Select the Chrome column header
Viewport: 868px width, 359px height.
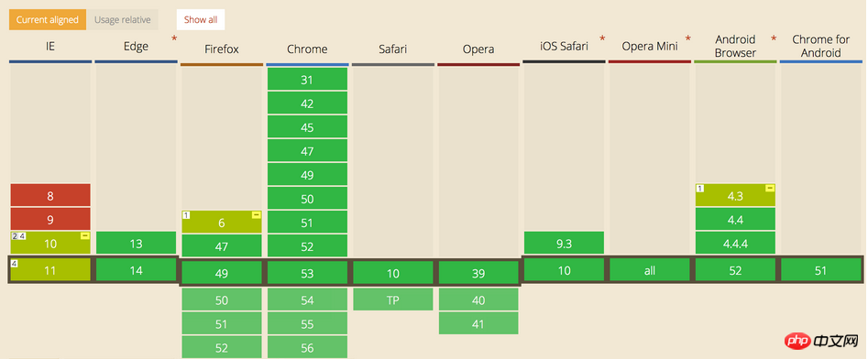pos(307,49)
